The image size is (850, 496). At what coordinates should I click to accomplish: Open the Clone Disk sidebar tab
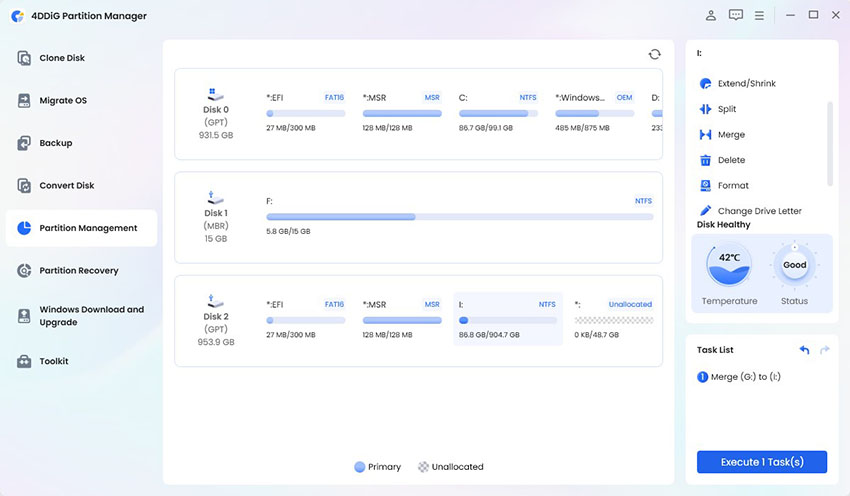[62, 58]
